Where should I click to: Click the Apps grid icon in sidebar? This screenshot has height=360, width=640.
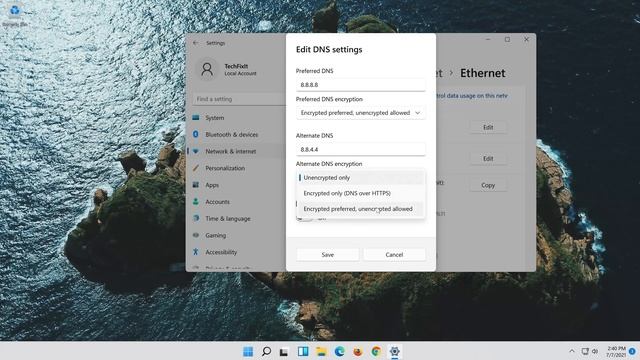coord(196,185)
